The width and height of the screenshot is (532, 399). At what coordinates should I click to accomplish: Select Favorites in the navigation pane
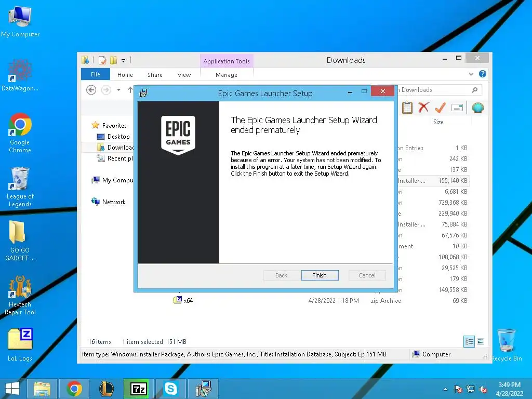pyautogui.click(x=110, y=126)
